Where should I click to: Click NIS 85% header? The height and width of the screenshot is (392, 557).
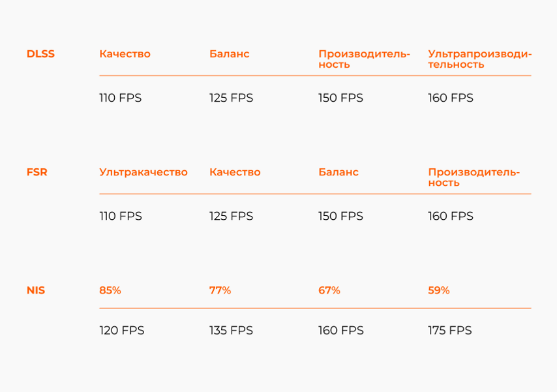[x=110, y=290]
